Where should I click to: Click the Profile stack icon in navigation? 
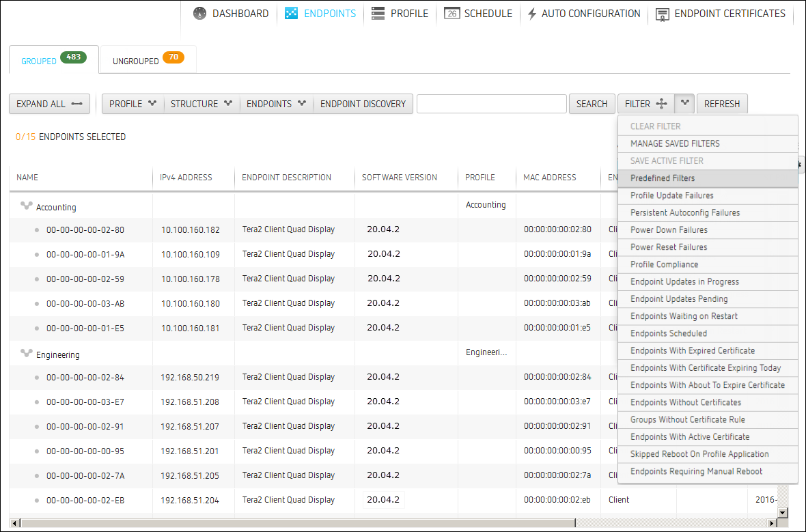378,14
